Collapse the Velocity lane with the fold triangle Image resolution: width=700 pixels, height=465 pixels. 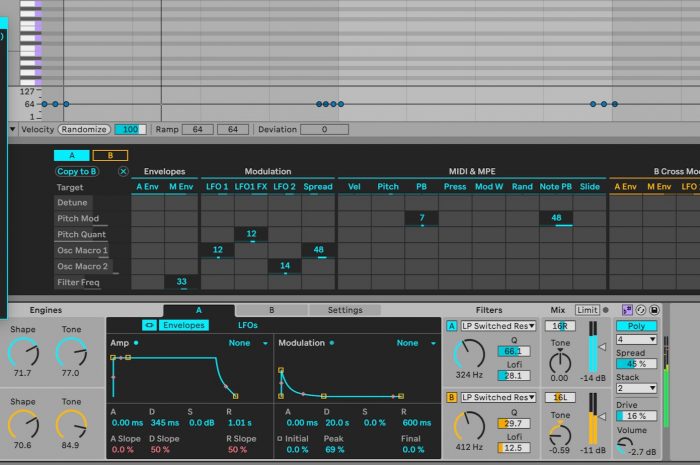[x=12, y=129]
